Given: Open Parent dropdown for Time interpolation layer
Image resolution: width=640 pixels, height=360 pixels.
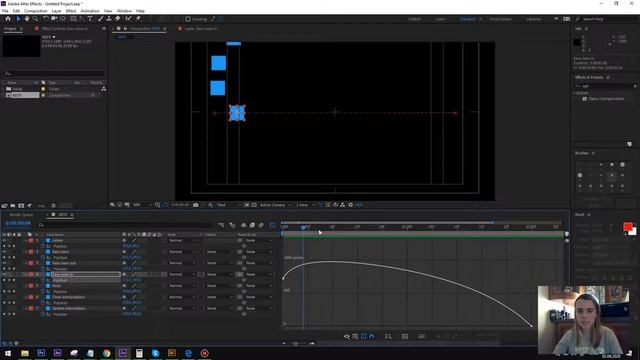Looking at the screenshot, I should pyautogui.click(x=259, y=297).
